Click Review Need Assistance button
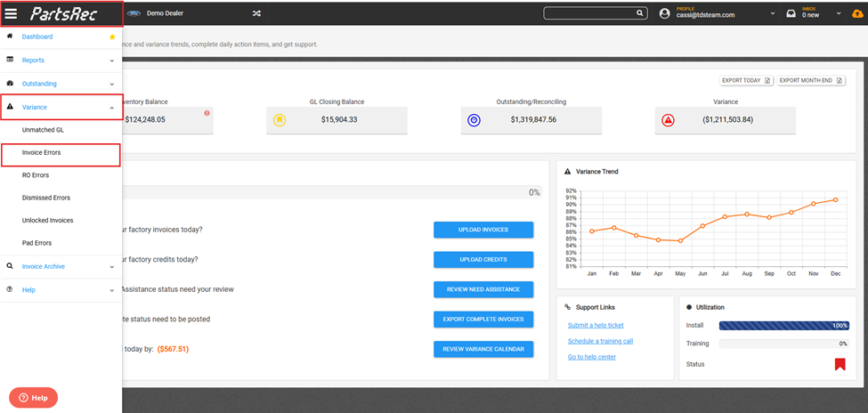Screen dimensions: 868x413 483,289
